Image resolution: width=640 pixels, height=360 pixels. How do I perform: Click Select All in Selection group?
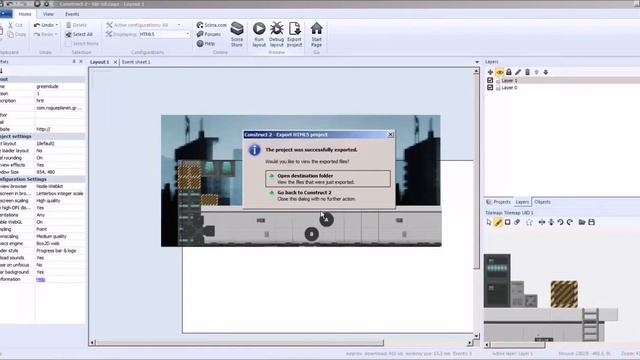79,34
